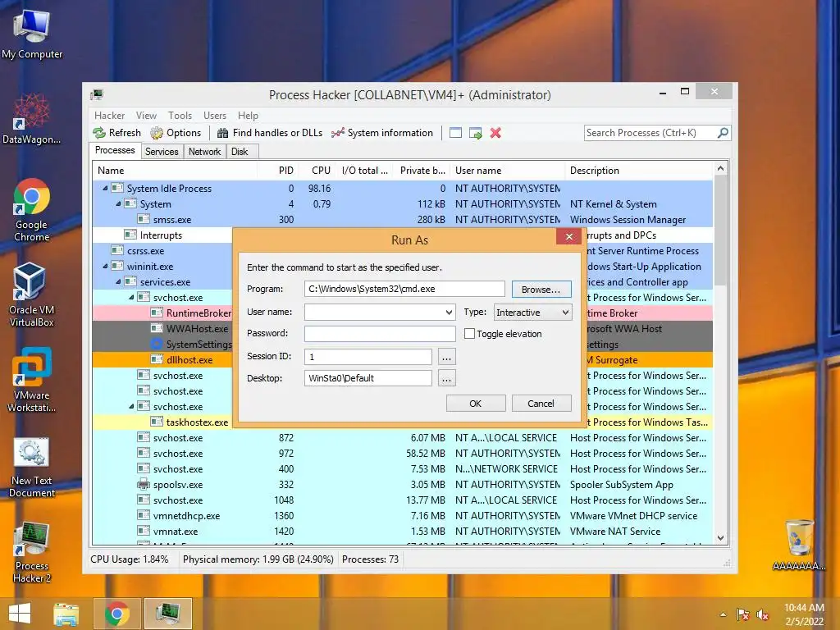Select the dllhost.exe row
840x630 pixels.
(163, 359)
